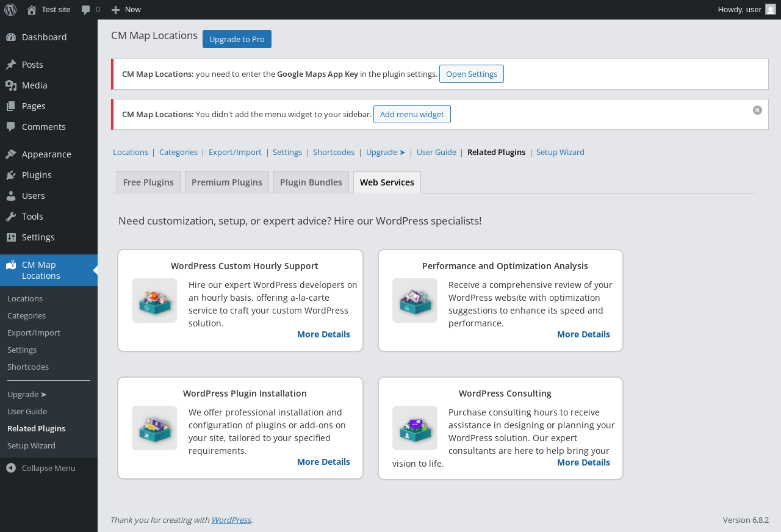
Task: Click Upgrade ➤ in the top plugin nav
Action: point(386,152)
